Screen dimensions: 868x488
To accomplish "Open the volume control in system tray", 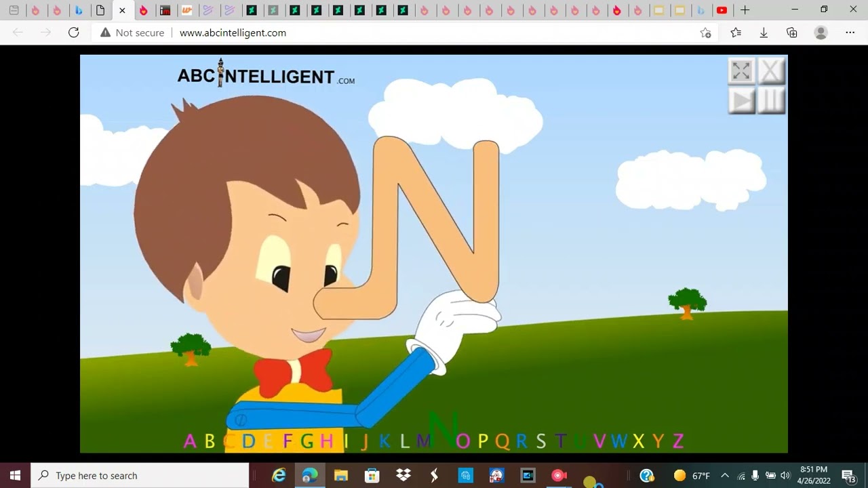I will pyautogui.click(x=785, y=475).
